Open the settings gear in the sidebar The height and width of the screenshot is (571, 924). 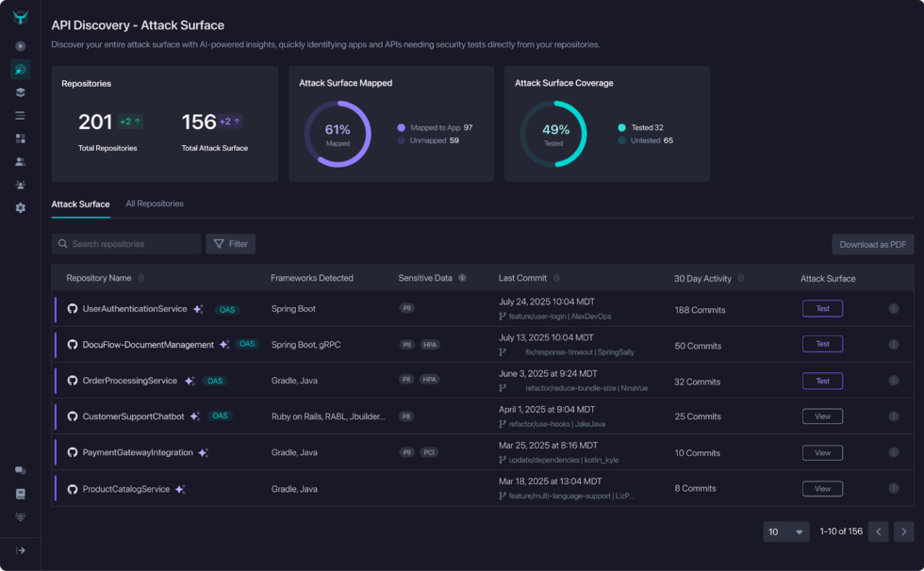coord(19,207)
